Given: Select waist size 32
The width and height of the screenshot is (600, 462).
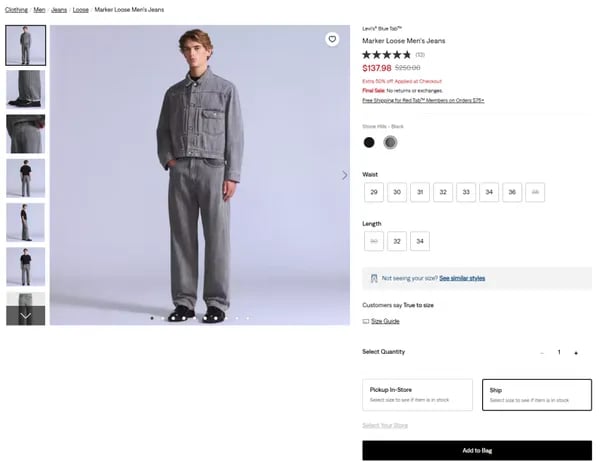Looking at the screenshot, I should [x=443, y=192].
